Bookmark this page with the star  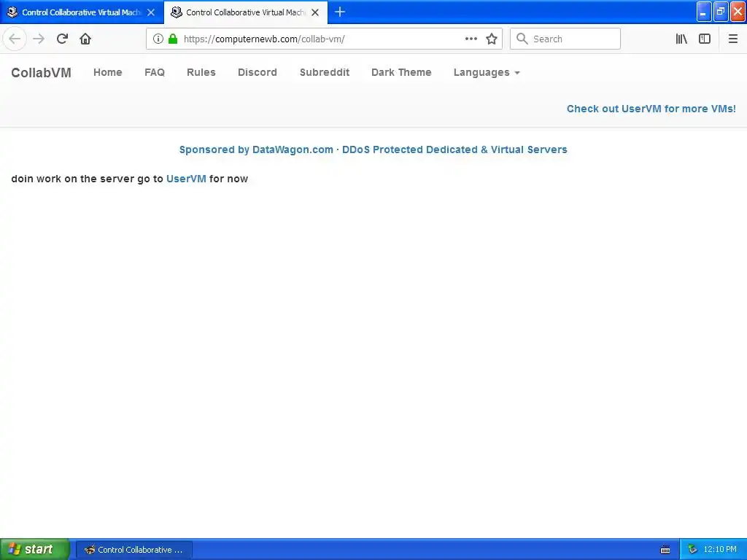pyautogui.click(x=492, y=39)
